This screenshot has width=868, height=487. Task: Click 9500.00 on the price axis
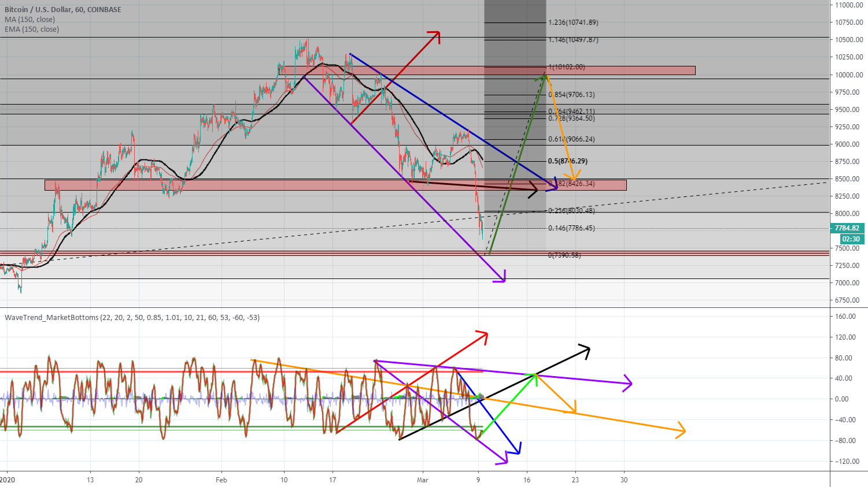(x=848, y=110)
